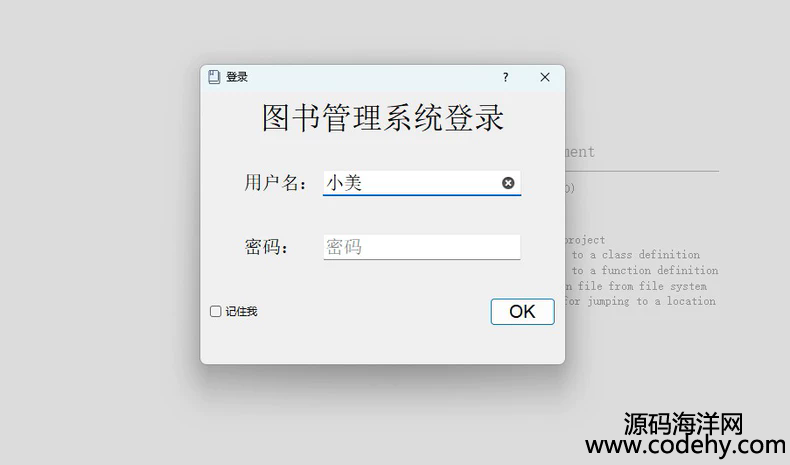The image size is (790, 465).
Task: Click the 记住我 label text
Action: click(241, 311)
